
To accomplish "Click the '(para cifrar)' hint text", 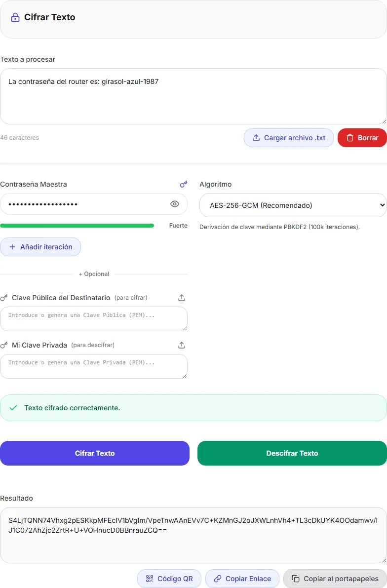I will tap(131, 298).
